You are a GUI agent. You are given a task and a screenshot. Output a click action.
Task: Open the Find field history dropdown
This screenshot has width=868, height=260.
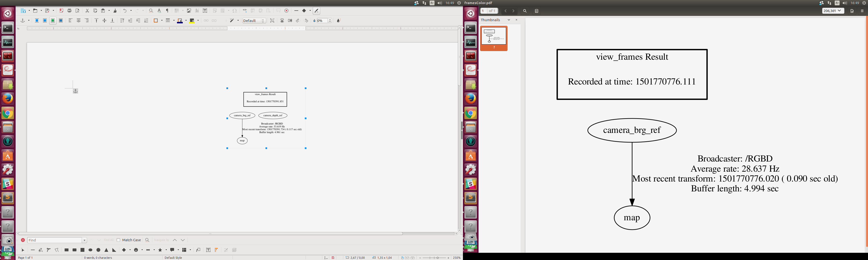pos(85,240)
